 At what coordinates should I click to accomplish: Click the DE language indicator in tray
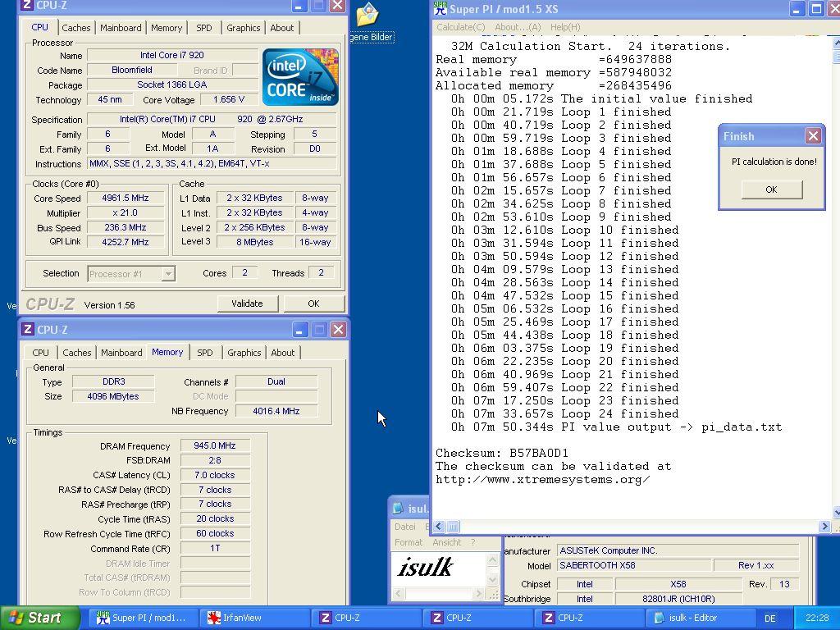(x=769, y=619)
